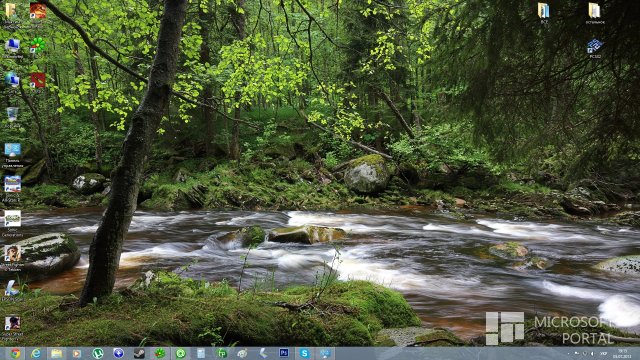Open uTorrent from the taskbar
The height and width of the screenshot is (360, 640).
click(98, 353)
